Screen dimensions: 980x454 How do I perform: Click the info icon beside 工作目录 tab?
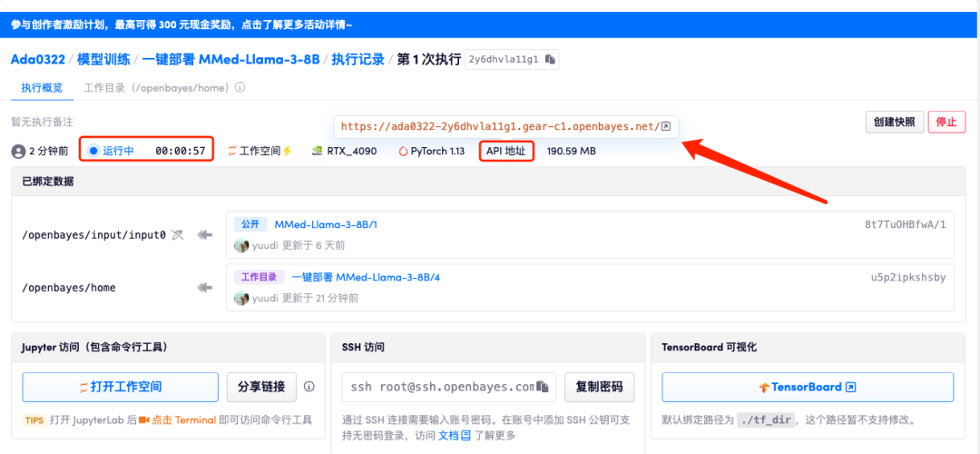(x=240, y=88)
